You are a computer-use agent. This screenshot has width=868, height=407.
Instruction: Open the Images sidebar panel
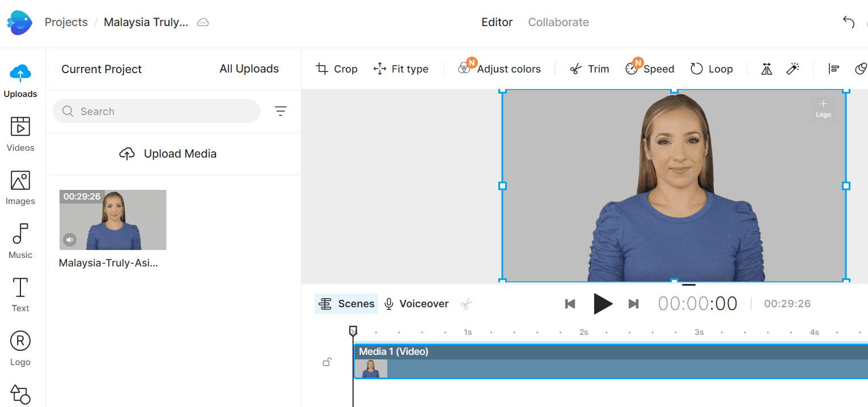point(20,188)
